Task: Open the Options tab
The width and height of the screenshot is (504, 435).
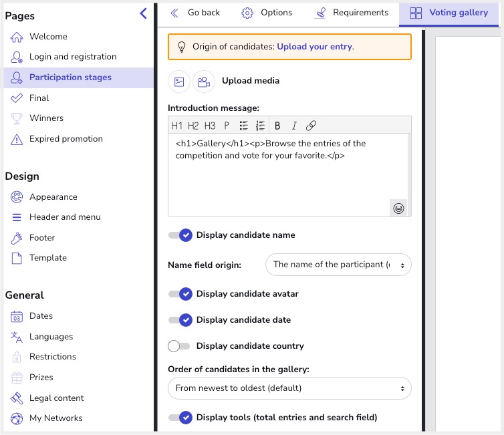Action: pyautogui.click(x=267, y=13)
